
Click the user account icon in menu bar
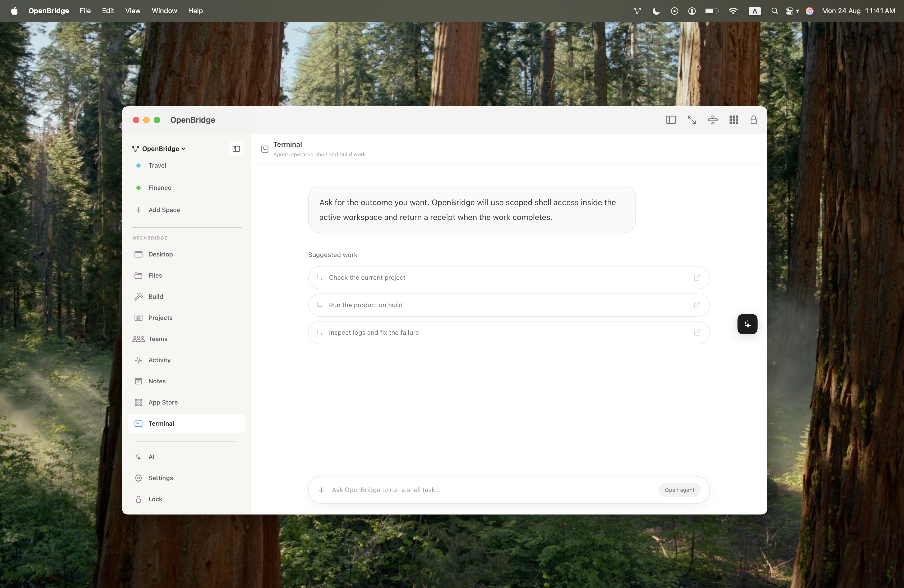692,11
